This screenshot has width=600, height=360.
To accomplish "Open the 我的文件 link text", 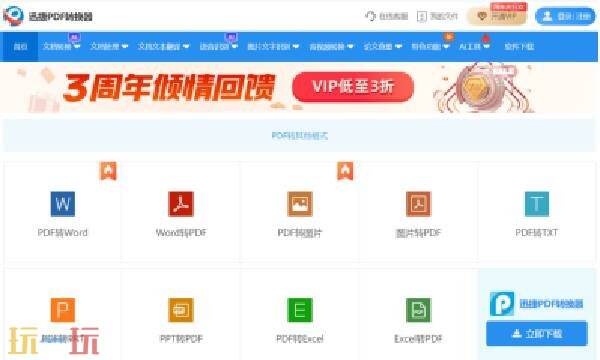I will pos(443,16).
